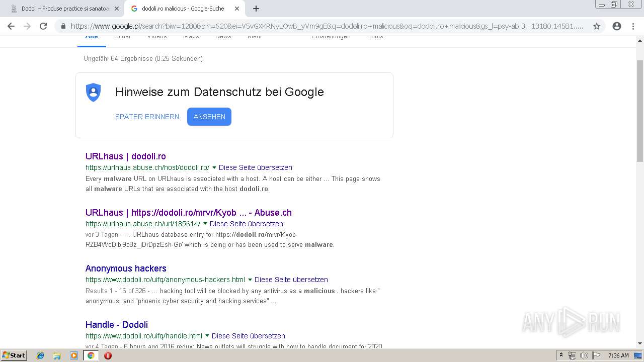Viewport: 644px width, 362px height.
Task: Click SPÄTER ERINNERN in the privacy notice
Action: tap(147, 117)
